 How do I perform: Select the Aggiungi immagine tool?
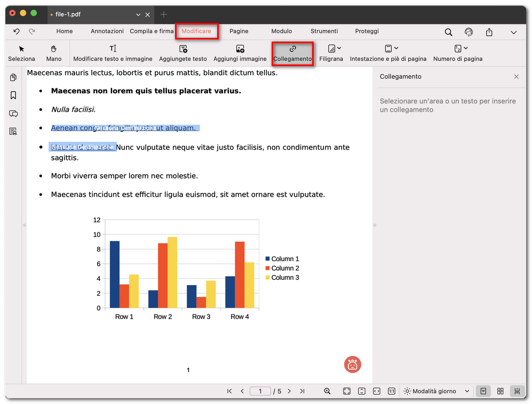(x=240, y=53)
